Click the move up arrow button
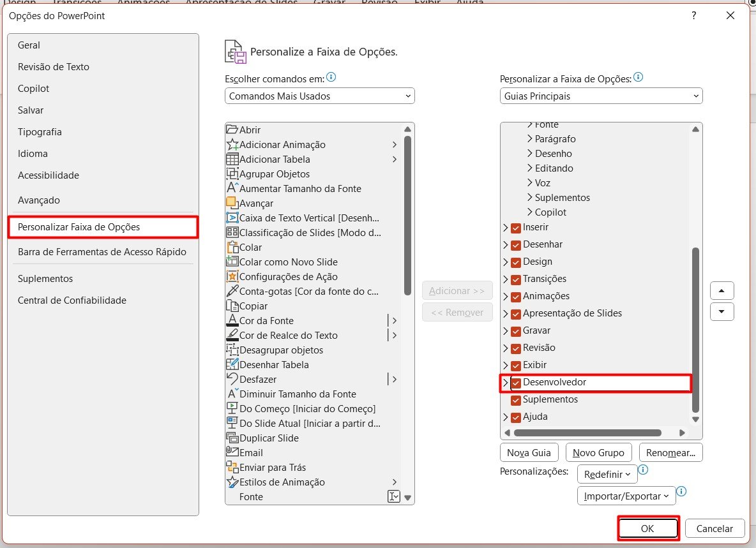756x548 pixels. [x=722, y=291]
